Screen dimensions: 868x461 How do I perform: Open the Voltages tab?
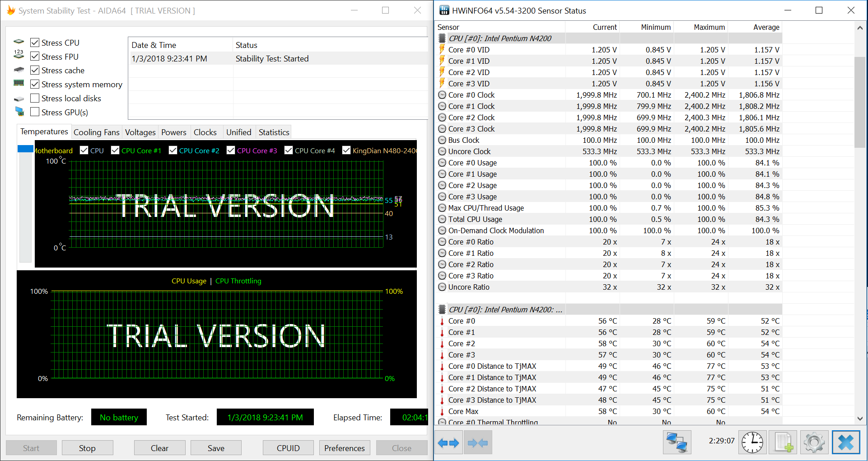(x=140, y=132)
